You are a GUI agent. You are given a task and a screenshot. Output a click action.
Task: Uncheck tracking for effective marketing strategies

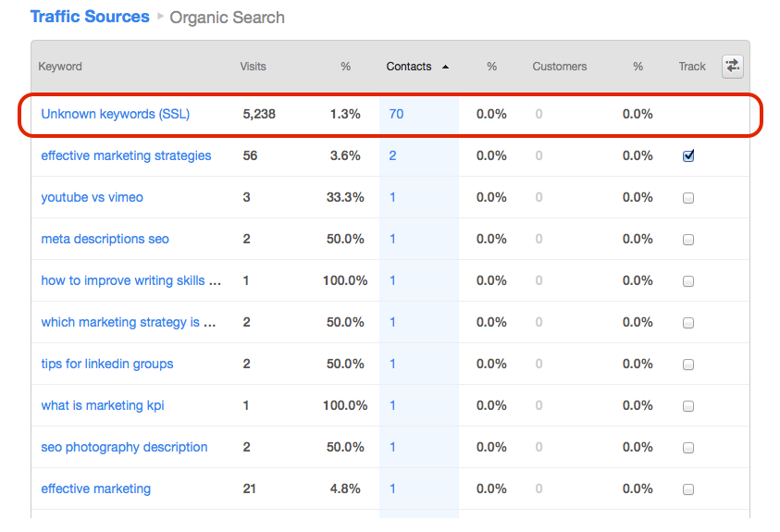(688, 155)
